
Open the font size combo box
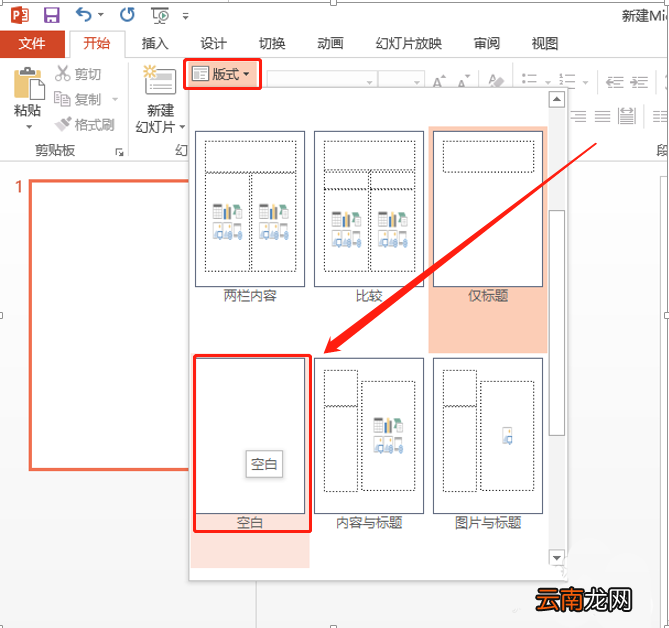[x=401, y=79]
